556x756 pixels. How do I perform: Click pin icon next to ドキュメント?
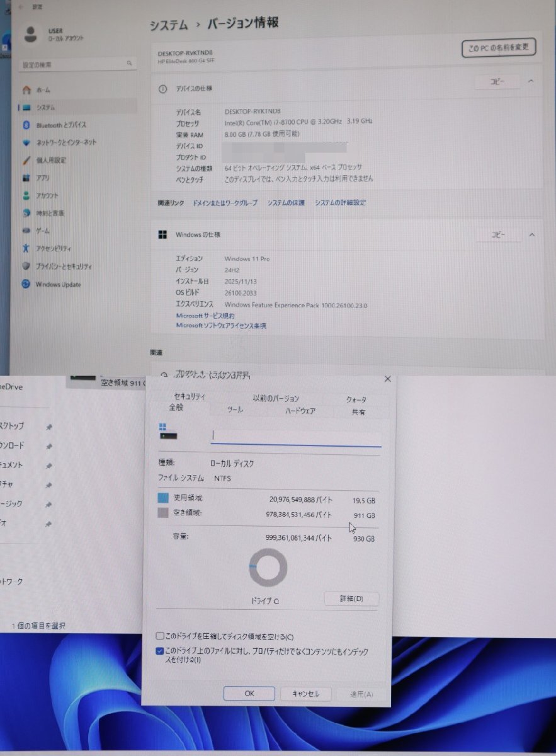coord(48,466)
